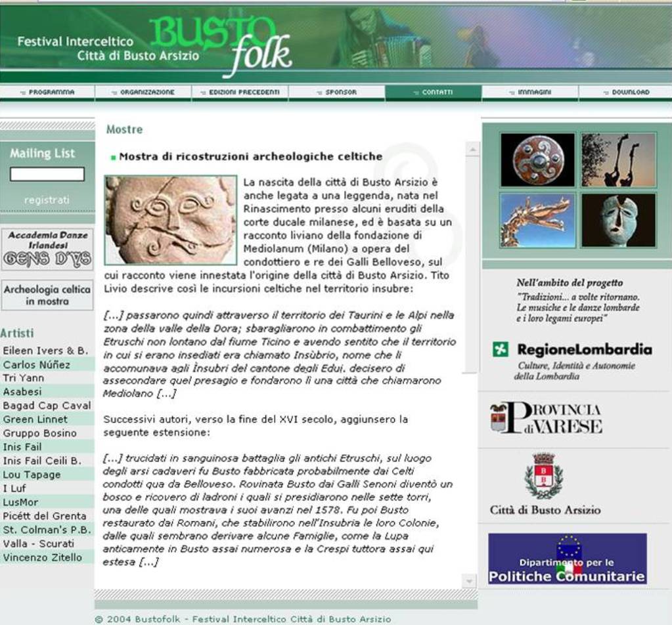672x625 pixels.
Task: Open artist Lou Tapage
Action: pos(32,475)
